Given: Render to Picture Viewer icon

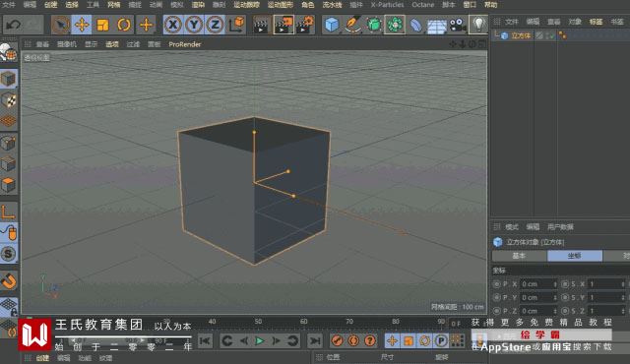Looking at the screenshot, I should pyautogui.click(x=283, y=25).
